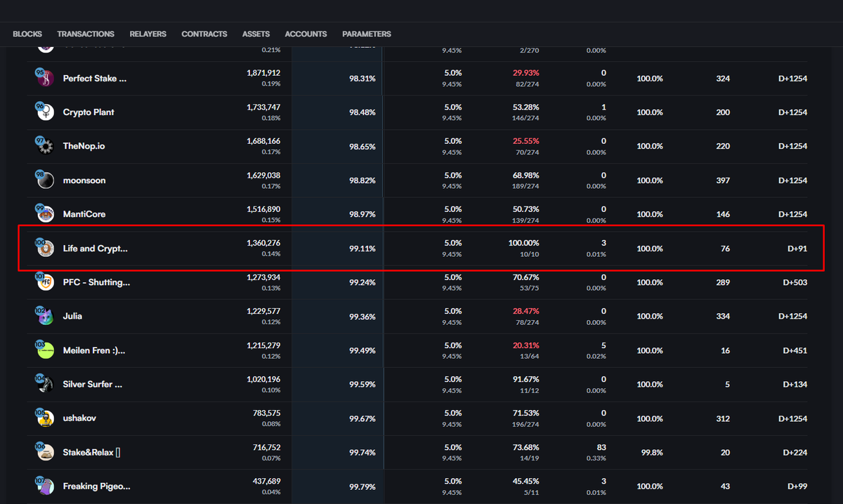
Task: Click cumulative share 99.11%
Action: (362, 248)
